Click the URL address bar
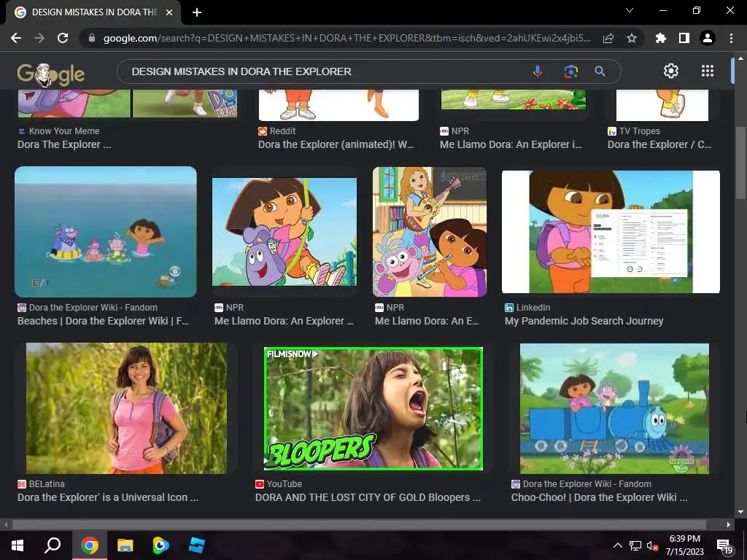Viewport: 747px width, 560px height. click(347, 38)
